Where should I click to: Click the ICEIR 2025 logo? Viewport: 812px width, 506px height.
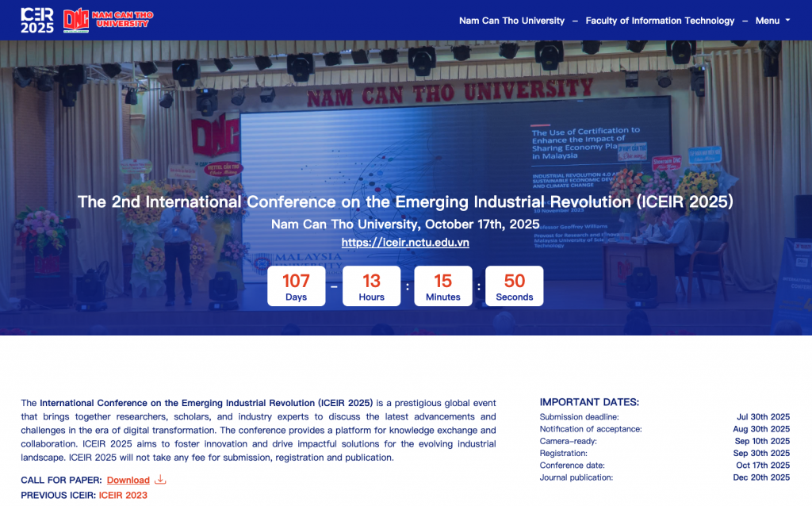click(x=37, y=20)
